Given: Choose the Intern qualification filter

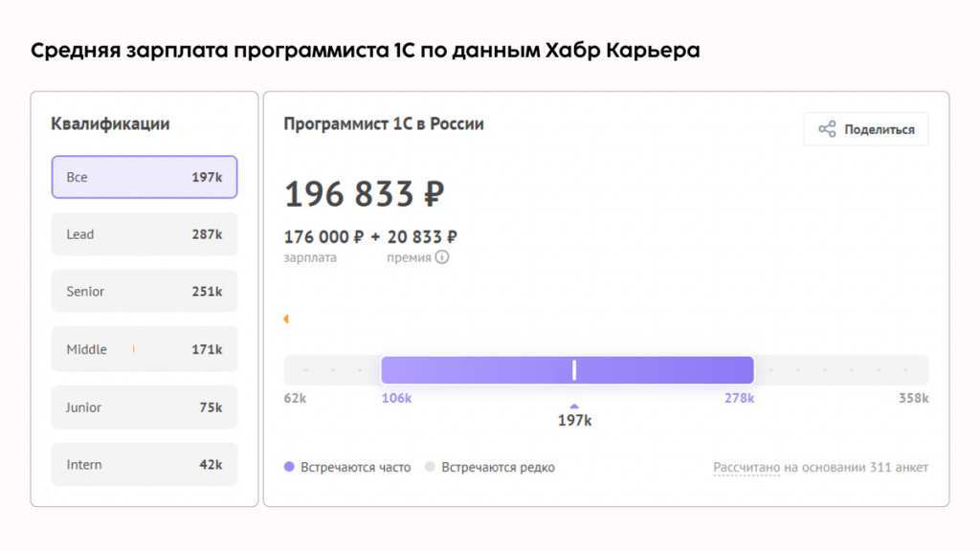Looking at the screenshot, I should click(x=144, y=465).
